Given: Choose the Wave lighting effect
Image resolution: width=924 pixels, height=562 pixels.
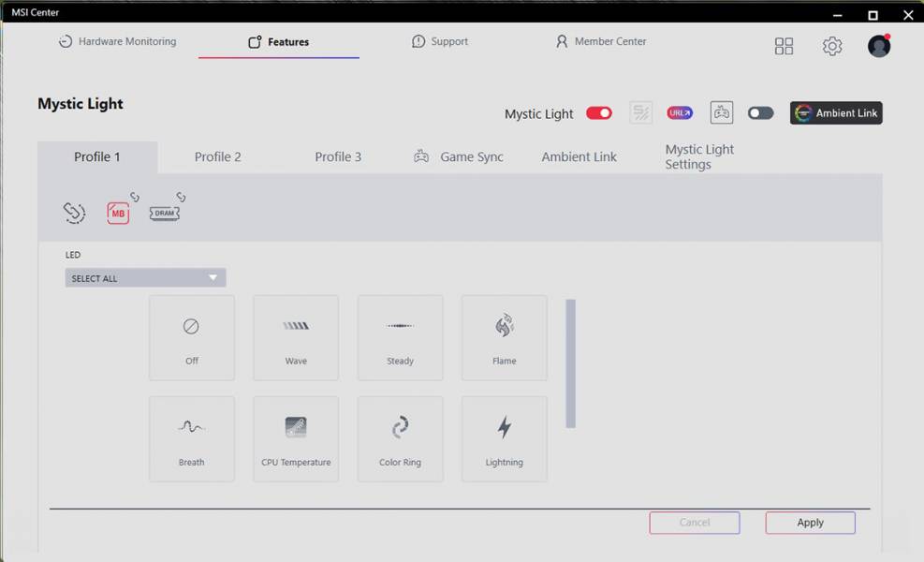Looking at the screenshot, I should click(x=296, y=338).
